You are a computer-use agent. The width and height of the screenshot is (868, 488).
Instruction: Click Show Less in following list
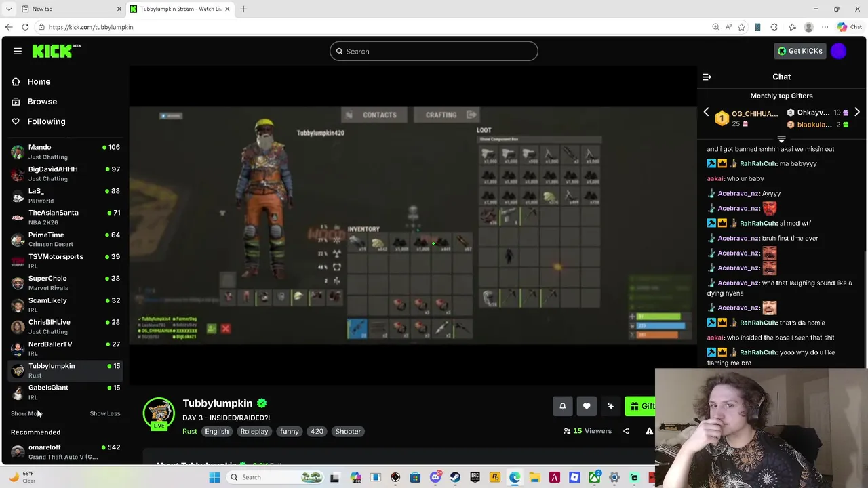[105, 413]
